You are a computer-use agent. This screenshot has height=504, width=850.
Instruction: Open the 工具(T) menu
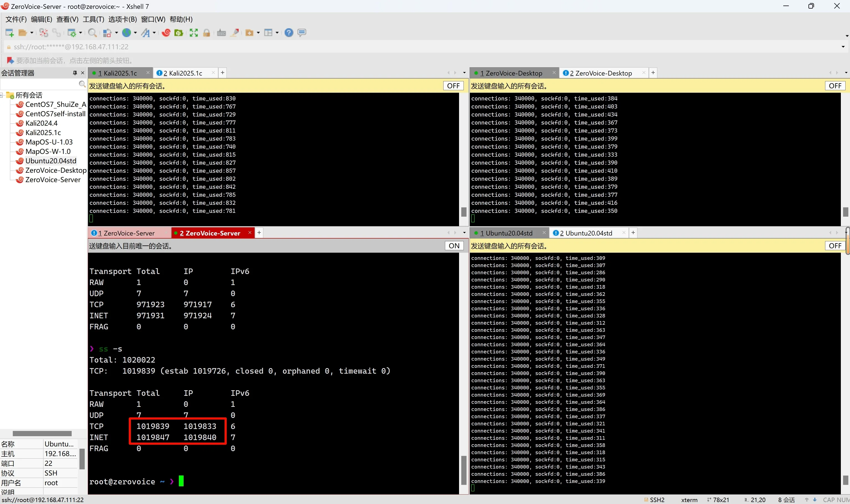[x=93, y=19]
